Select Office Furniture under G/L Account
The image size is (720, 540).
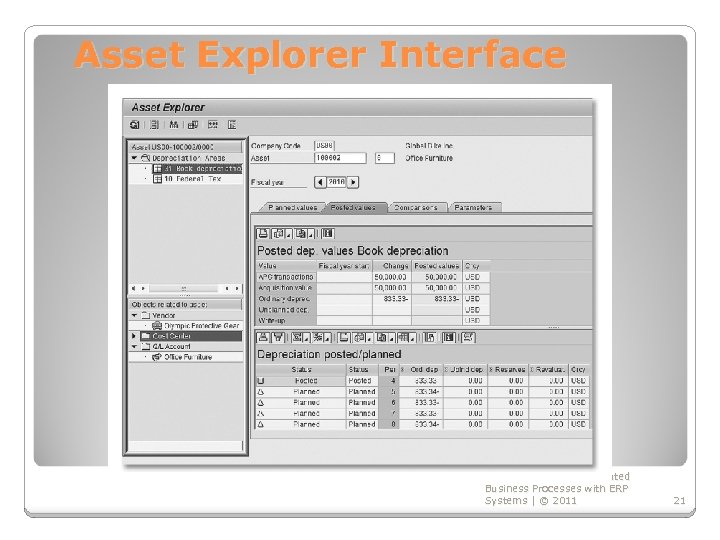point(188,357)
